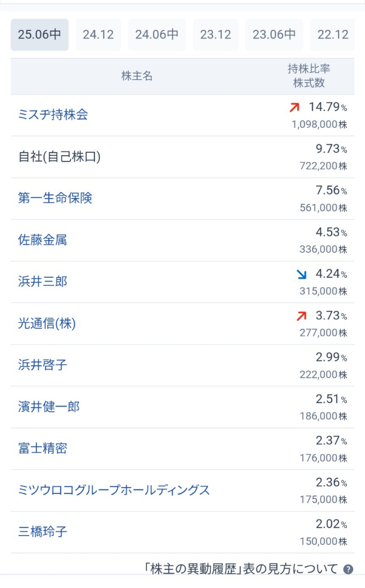Open 「株主の異動履歴」表の見方について help link
Screen dimensions: 365x588
241,569
